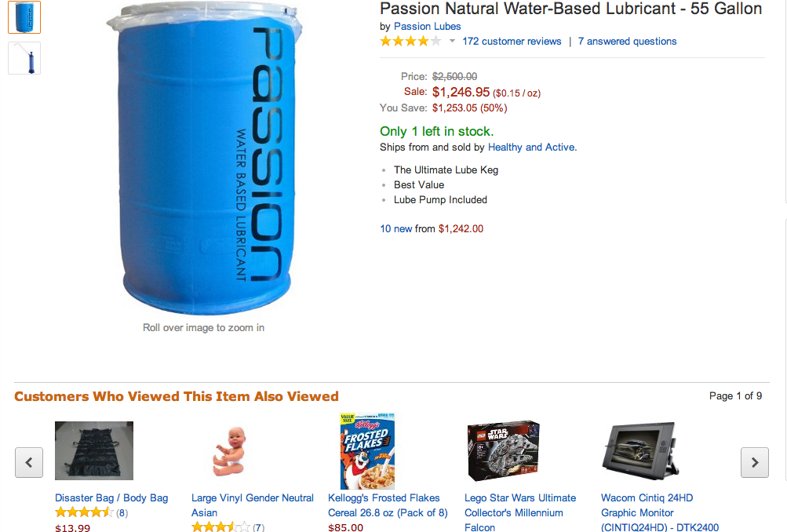The image size is (787, 532).
Task: Open the Passion Lubes brand link
Action: pyautogui.click(x=427, y=26)
